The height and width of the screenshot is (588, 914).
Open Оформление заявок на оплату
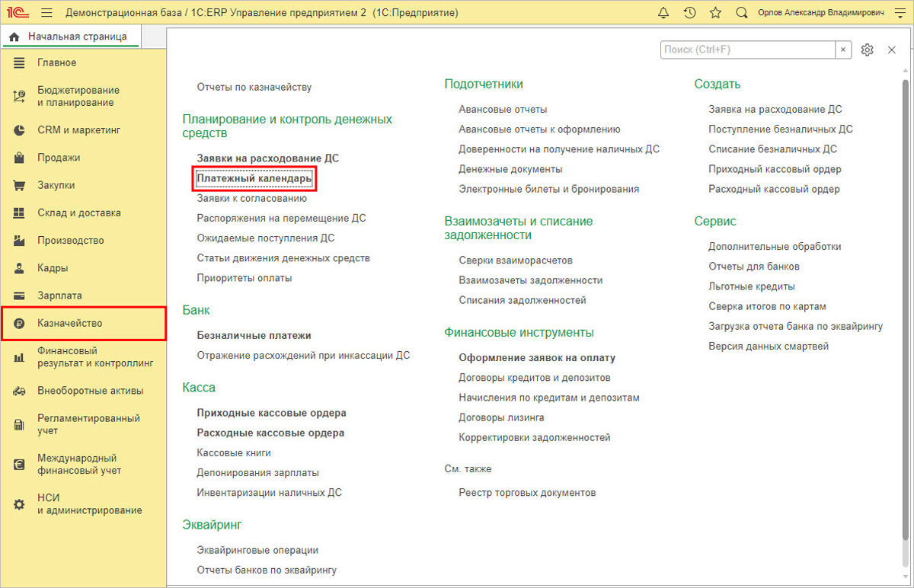537,357
